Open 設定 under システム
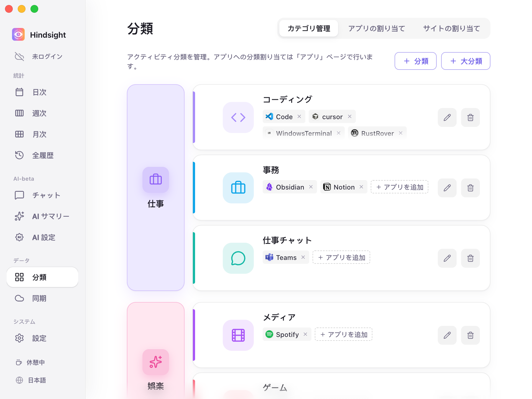Screen dimensions: 532x399 point(42,338)
